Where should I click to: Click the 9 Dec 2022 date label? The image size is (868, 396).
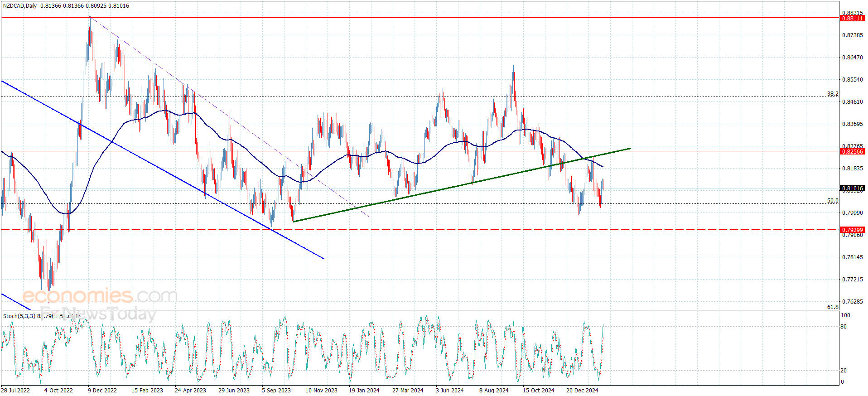102,391
